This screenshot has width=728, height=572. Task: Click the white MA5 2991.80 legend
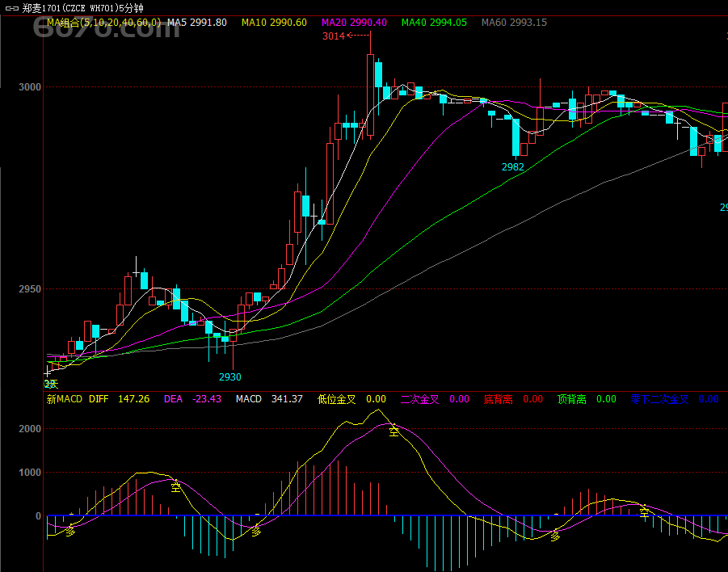(x=196, y=23)
